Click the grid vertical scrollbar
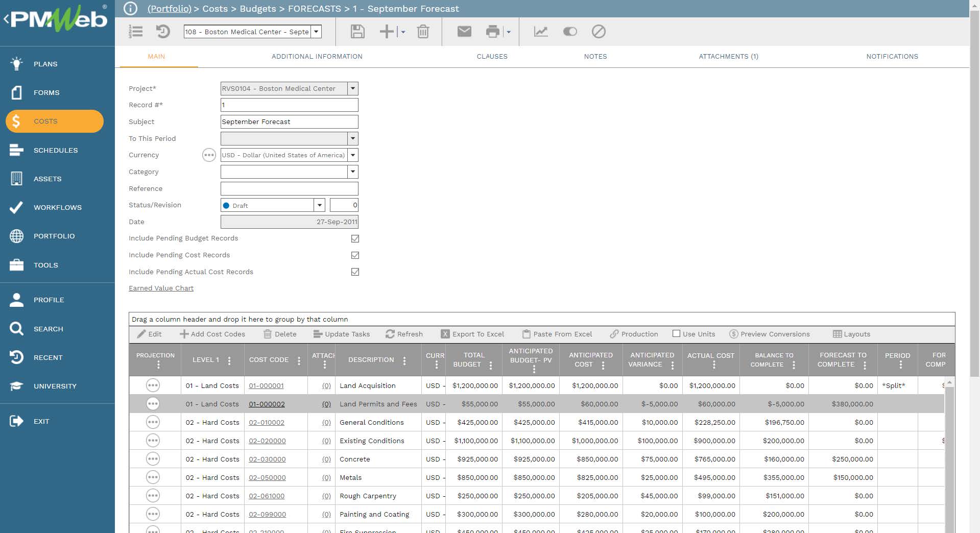The height and width of the screenshot is (533, 980). point(949,454)
